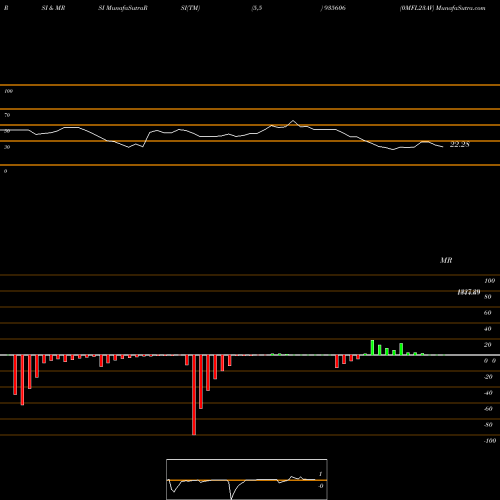Click the MR axis label '-20'
Viewport: 500px width, 500px height.
click(x=488, y=377)
